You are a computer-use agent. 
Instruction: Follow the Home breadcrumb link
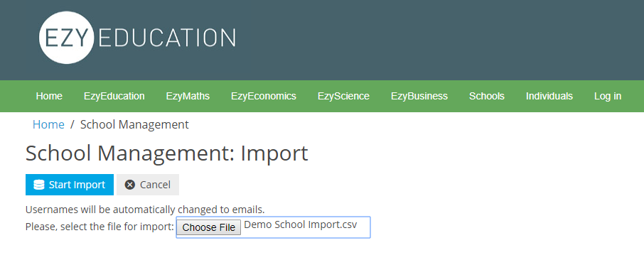48,124
